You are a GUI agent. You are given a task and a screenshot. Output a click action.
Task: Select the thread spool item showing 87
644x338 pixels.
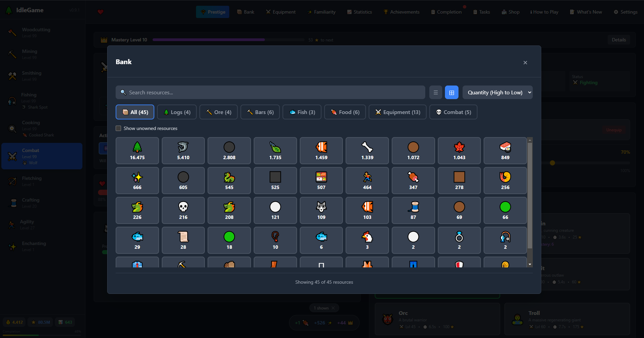coord(413,210)
